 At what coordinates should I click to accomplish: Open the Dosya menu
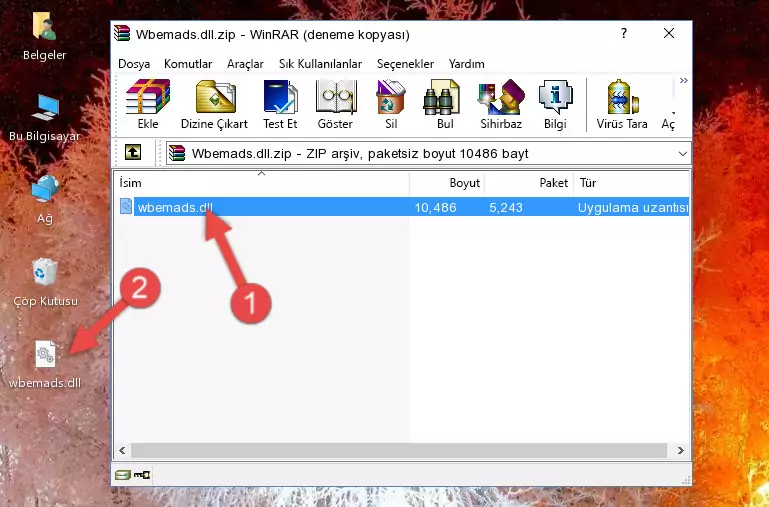click(x=134, y=64)
